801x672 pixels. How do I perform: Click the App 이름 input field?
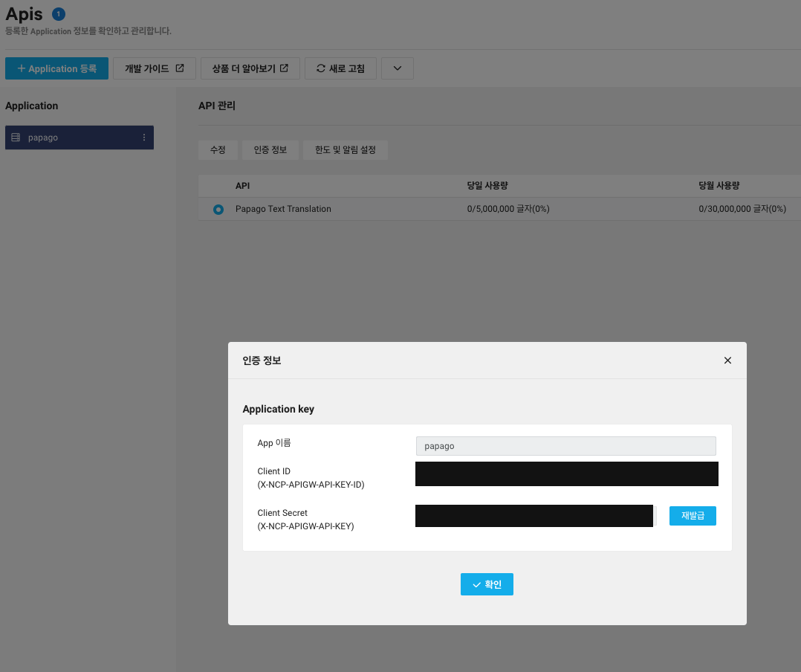coord(566,446)
